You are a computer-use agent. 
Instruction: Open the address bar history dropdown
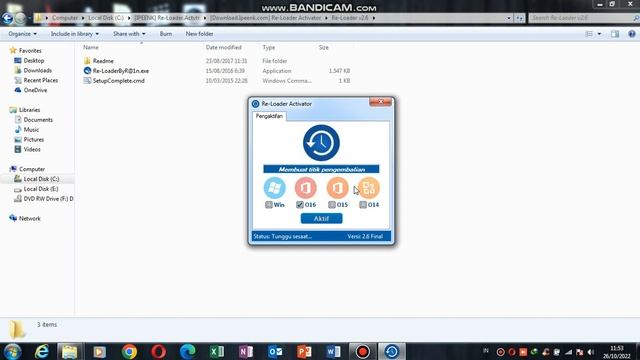(x=509, y=18)
